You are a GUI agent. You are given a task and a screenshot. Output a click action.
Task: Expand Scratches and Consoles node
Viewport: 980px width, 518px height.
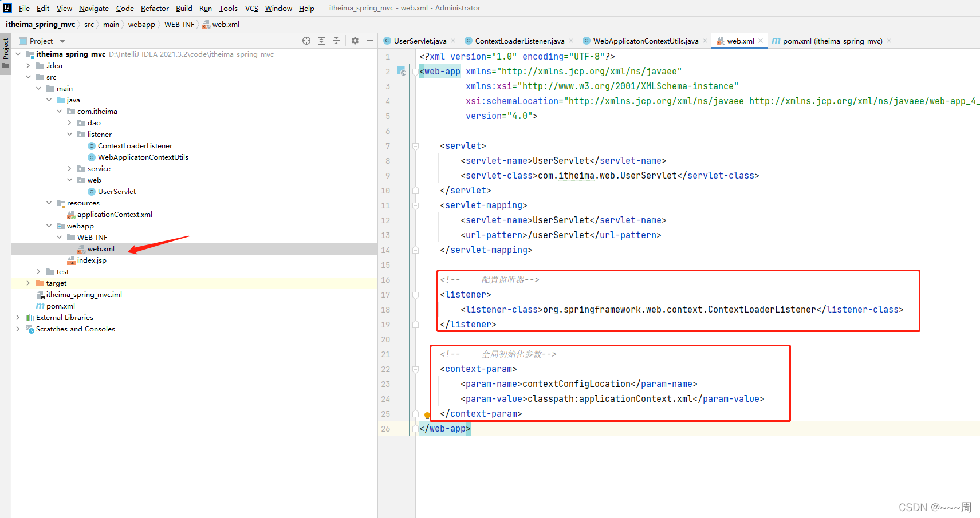point(18,329)
